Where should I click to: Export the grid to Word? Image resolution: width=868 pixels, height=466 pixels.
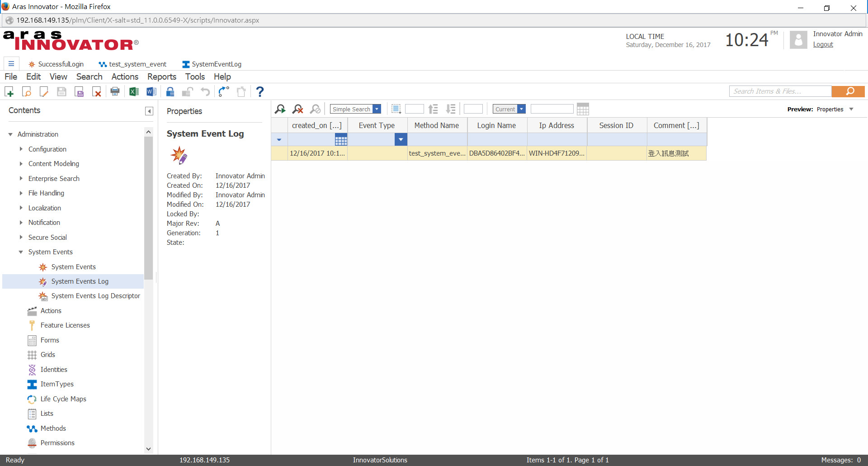click(x=151, y=92)
